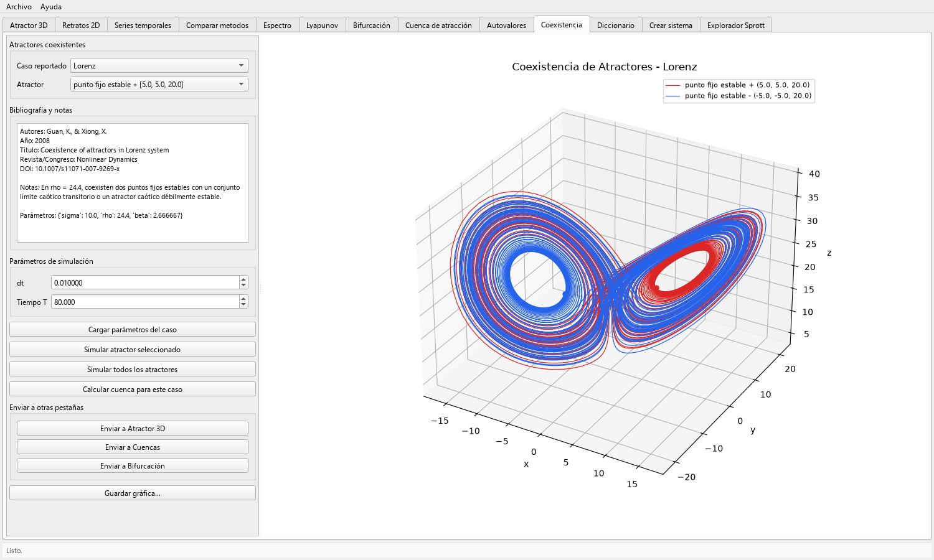Click the Año: 2008 line
Viewport: 934px width, 560px height.
coord(35,141)
